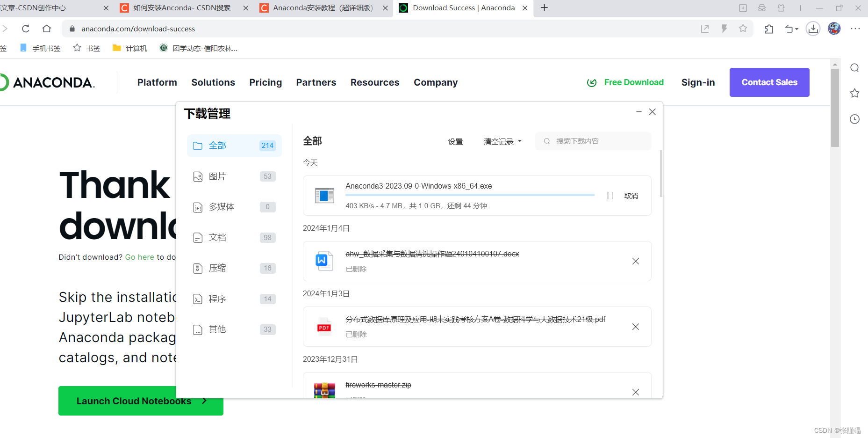Image resolution: width=868 pixels, height=438 pixels.
Task: Open the 图片 (images) category in download manager
Action: pyautogui.click(x=218, y=176)
